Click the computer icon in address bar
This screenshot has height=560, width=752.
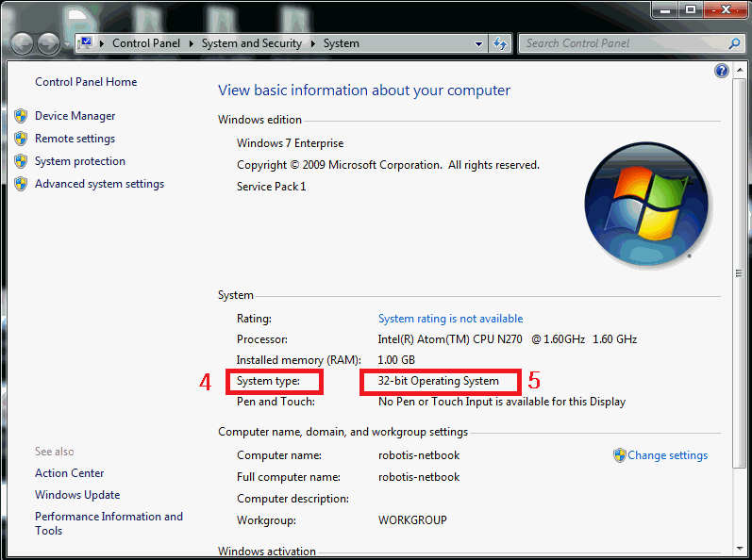86,43
